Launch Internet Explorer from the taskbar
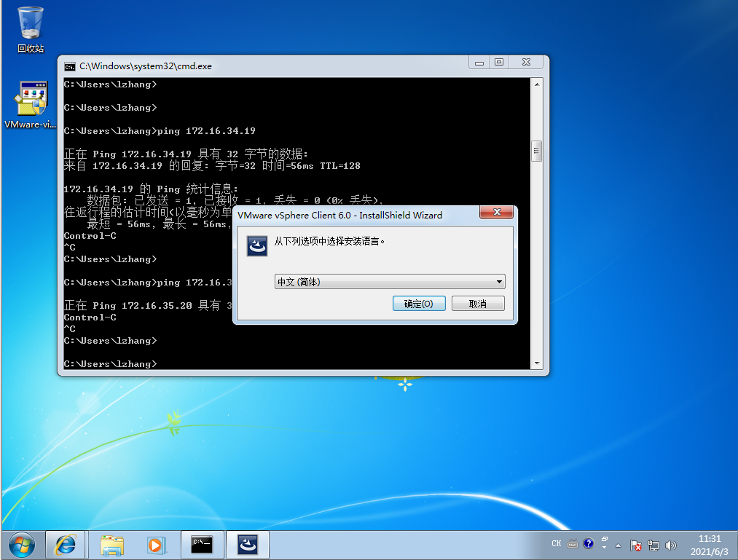The image size is (738, 560). [65, 545]
